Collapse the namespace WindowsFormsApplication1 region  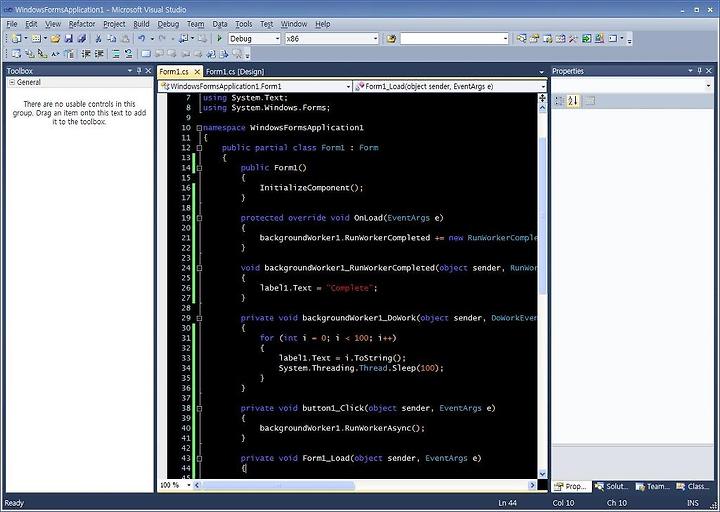199,128
